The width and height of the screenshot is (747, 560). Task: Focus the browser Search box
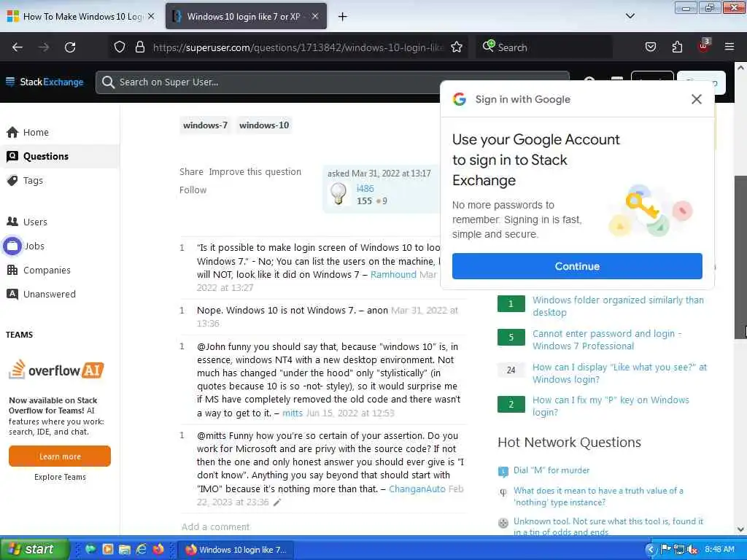click(x=543, y=47)
